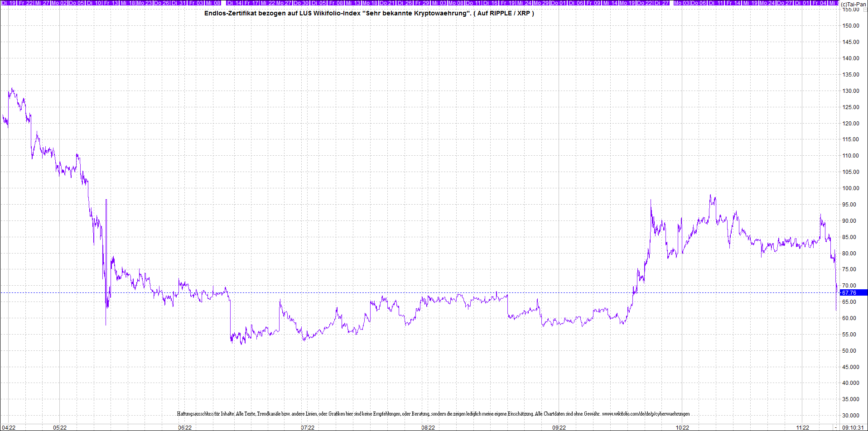Click the time display 09:10:31
Viewport: 868px width, 431px height.
853,427
